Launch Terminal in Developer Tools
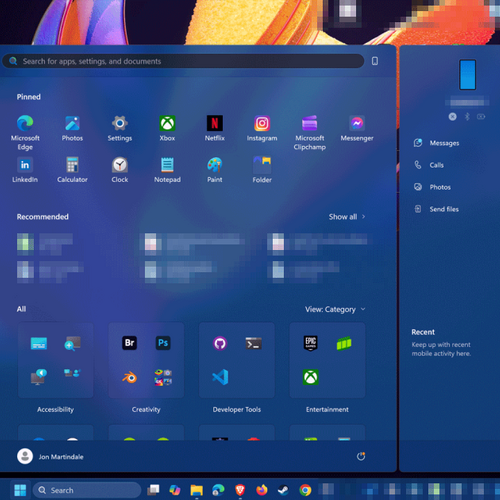This screenshot has height=500, width=500. pyautogui.click(x=254, y=343)
